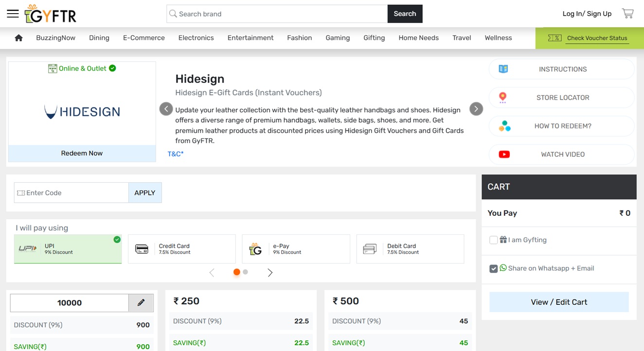This screenshot has height=351, width=644.
Task: Go to next payment options page
Action: point(270,273)
